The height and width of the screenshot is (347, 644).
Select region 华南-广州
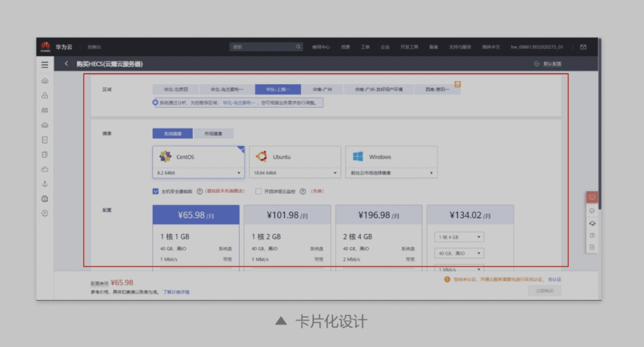322,89
